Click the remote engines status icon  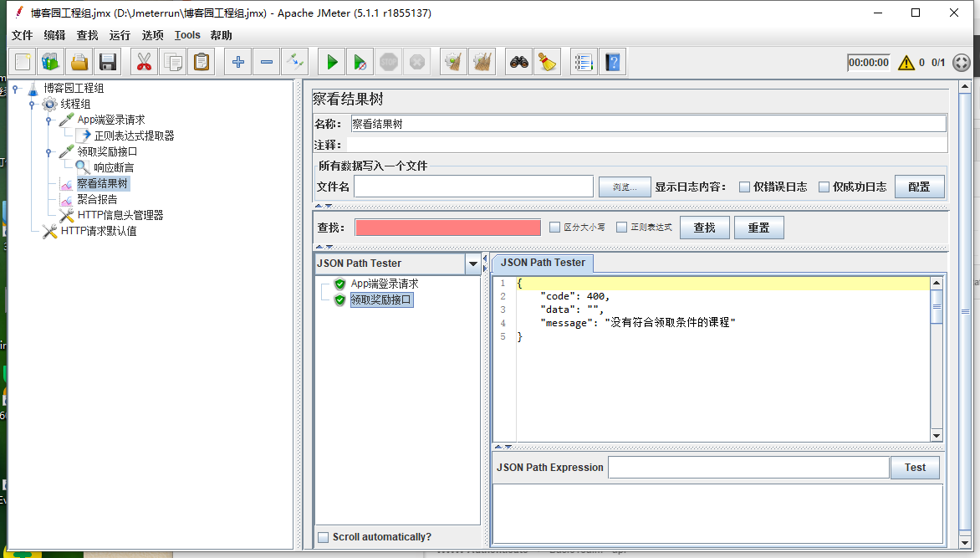click(x=962, y=63)
